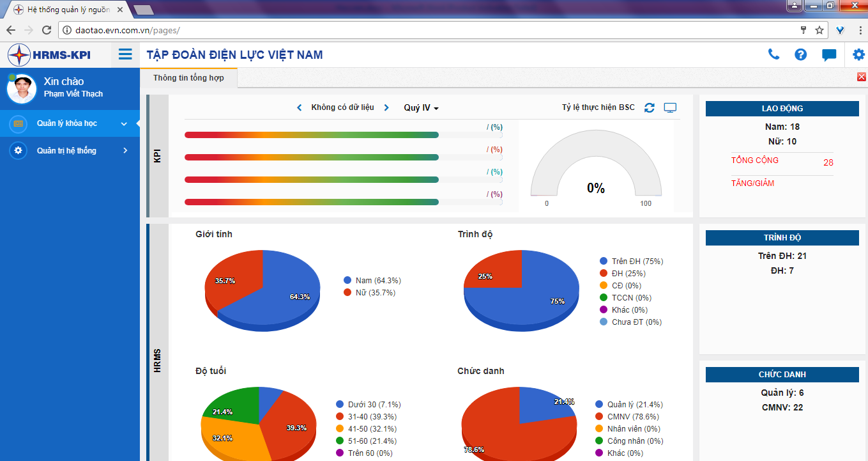Click the Nam (64.3%) legend entry
Viewport: 868px width, 461px height.
(372, 280)
